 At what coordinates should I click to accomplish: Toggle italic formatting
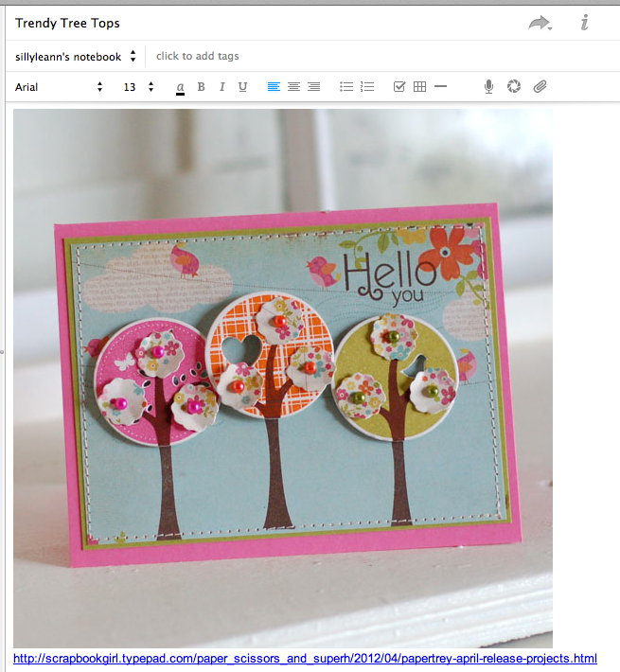click(221, 87)
